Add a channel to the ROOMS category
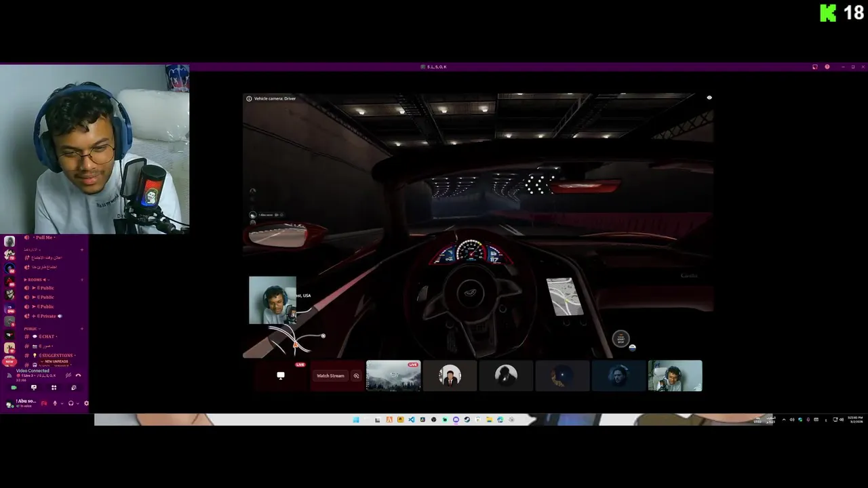Screen dimensions: 868x488 tap(82, 280)
